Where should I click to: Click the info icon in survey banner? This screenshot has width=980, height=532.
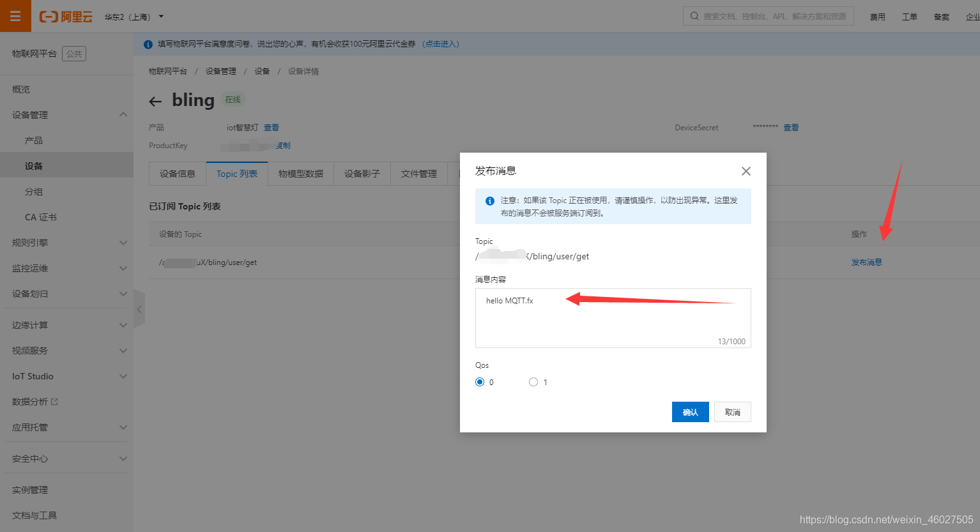[x=148, y=45]
